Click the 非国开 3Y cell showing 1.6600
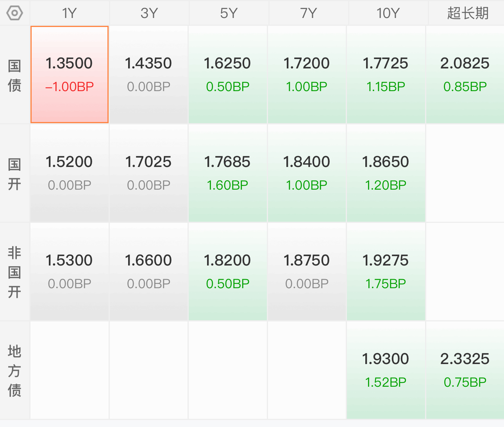Image resolution: width=504 pixels, height=427 pixels. pos(148,272)
